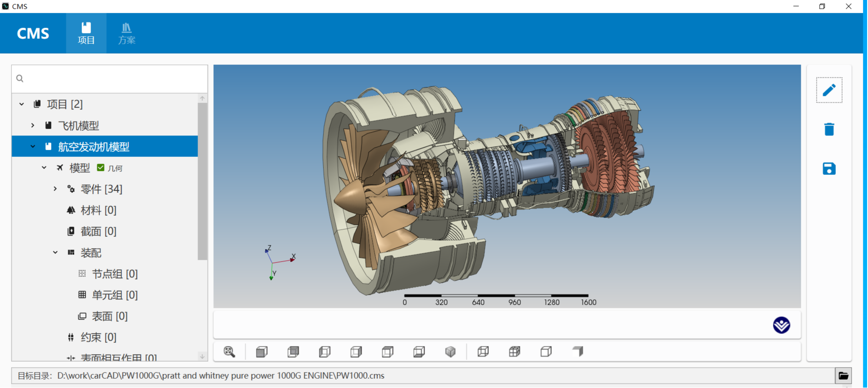The image size is (868, 388).
Task: Switch to the 项目 tab
Action: pos(86,33)
